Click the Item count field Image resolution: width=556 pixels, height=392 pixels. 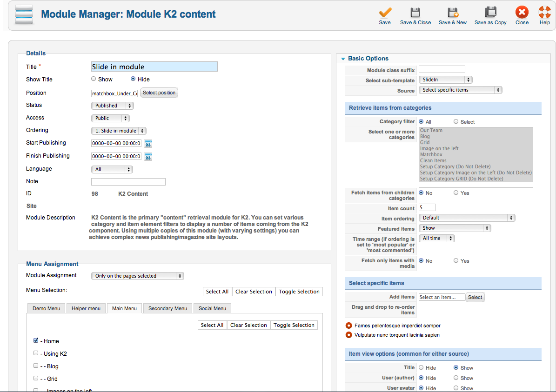click(x=427, y=208)
